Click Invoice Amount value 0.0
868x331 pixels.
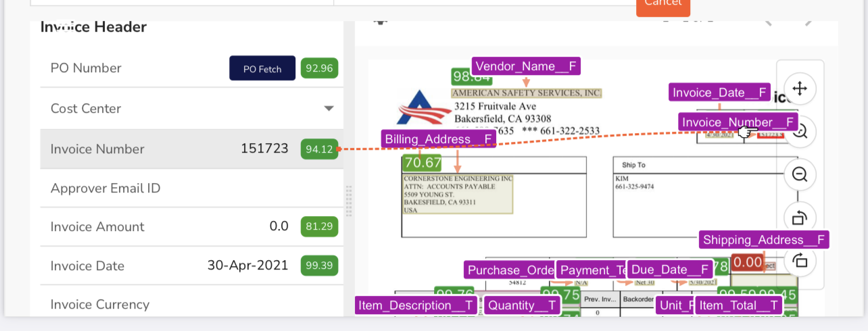279,226
